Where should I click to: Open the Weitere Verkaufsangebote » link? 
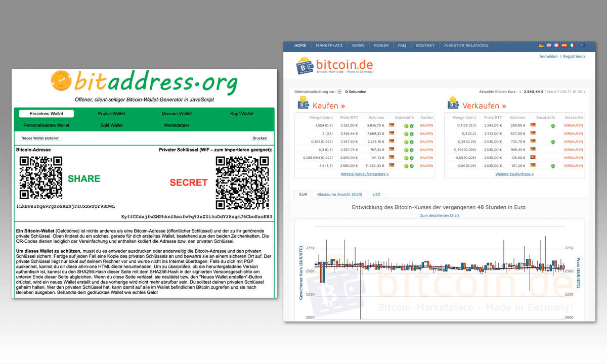pos(365,174)
